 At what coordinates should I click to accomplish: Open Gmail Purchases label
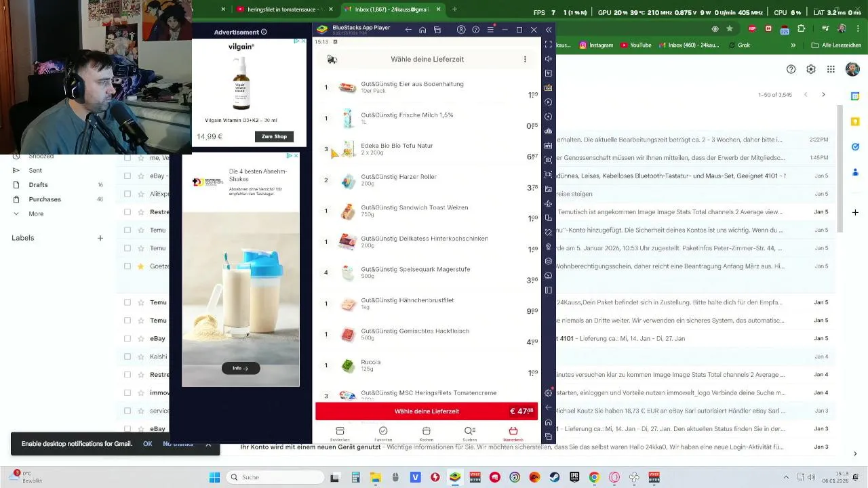pyautogui.click(x=45, y=199)
